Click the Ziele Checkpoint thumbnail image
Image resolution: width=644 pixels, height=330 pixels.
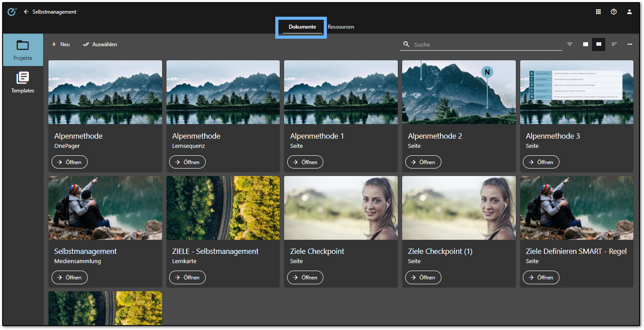341,208
